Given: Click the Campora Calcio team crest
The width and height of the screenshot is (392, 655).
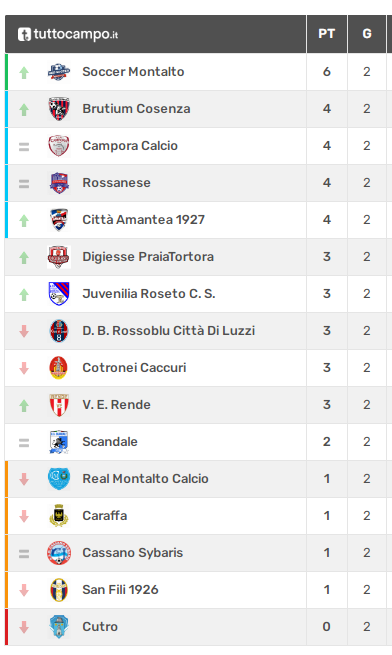Looking at the screenshot, I should (x=59, y=146).
